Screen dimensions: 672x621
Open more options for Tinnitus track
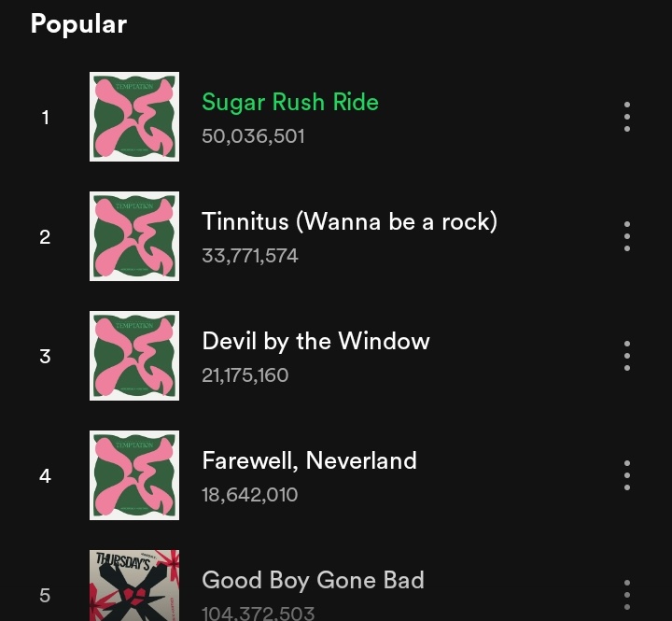click(626, 236)
